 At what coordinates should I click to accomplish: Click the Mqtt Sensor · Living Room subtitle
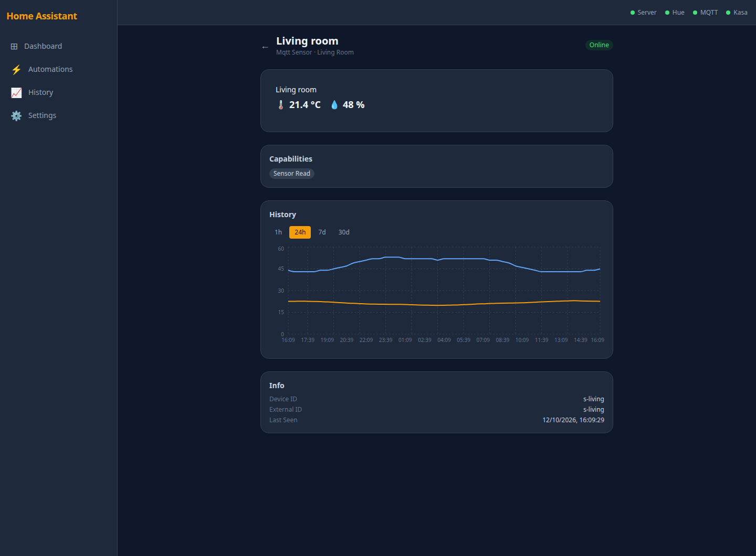(315, 52)
